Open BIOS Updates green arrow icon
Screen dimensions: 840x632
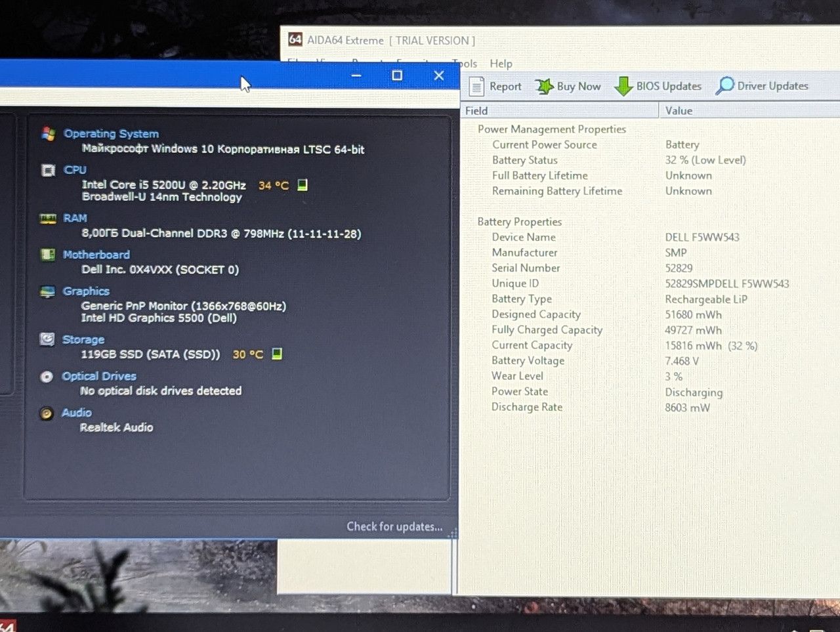click(x=623, y=86)
